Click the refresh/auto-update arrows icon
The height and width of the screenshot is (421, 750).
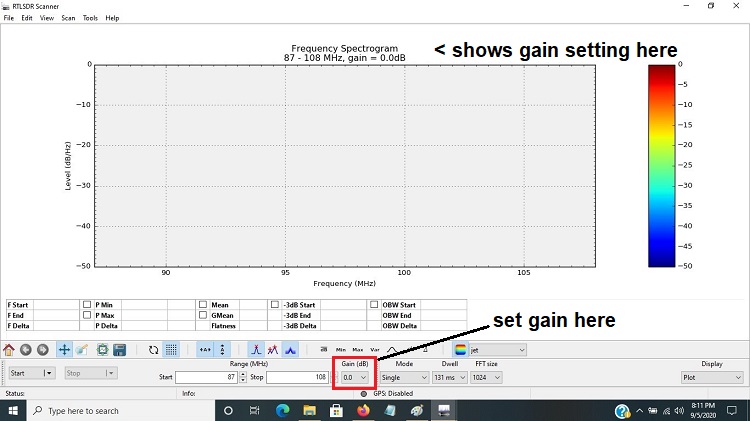[x=153, y=350]
